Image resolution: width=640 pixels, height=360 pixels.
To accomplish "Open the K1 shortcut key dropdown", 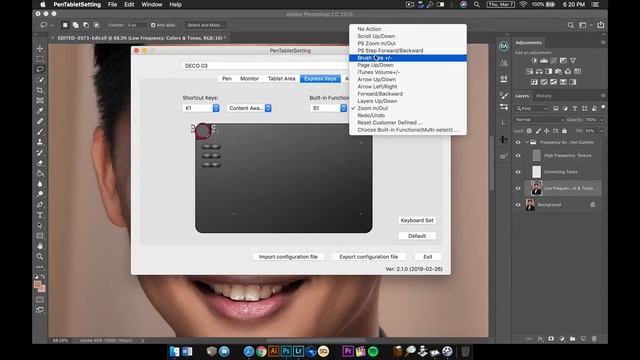I will pos(201,108).
